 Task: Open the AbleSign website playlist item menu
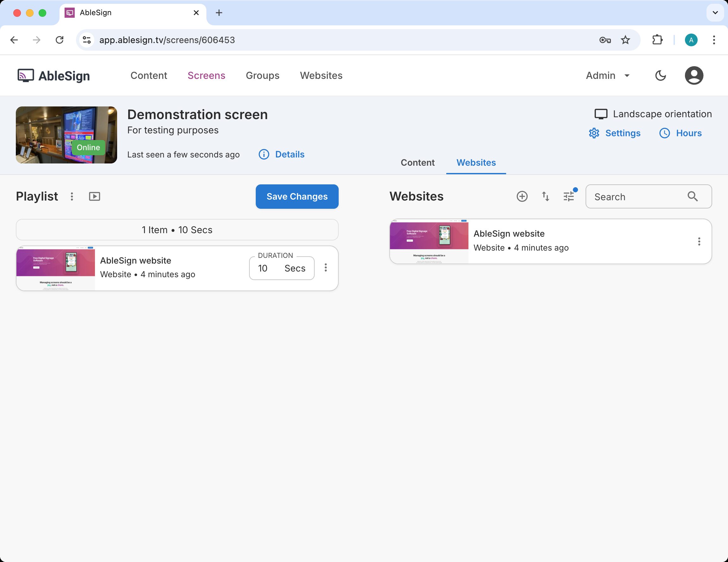[x=326, y=268]
